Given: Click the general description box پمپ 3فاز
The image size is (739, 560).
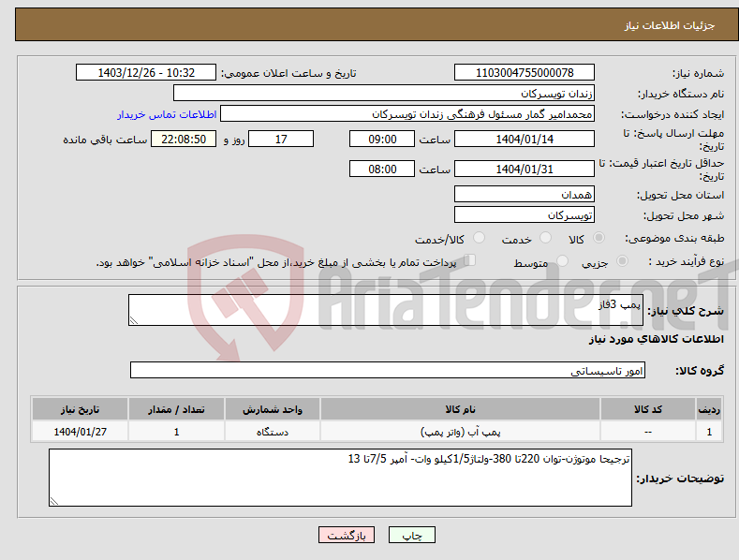Looking at the screenshot, I should (386, 310).
